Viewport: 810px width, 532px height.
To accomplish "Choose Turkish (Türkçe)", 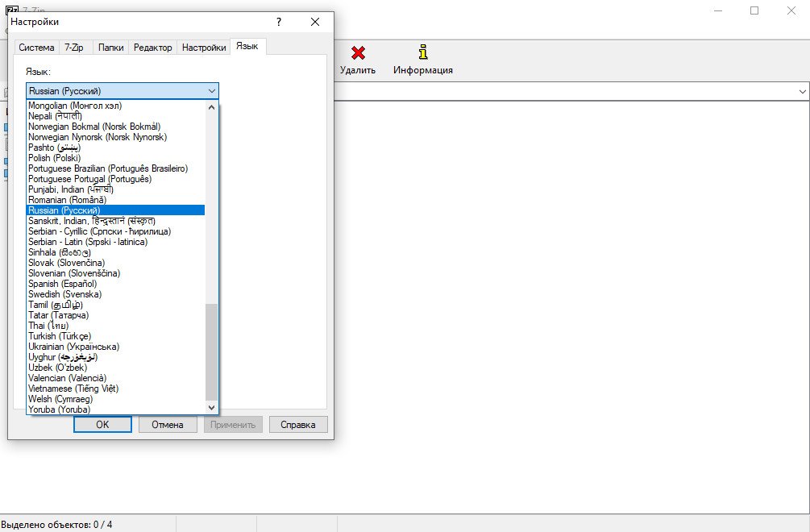I will (x=116, y=336).
